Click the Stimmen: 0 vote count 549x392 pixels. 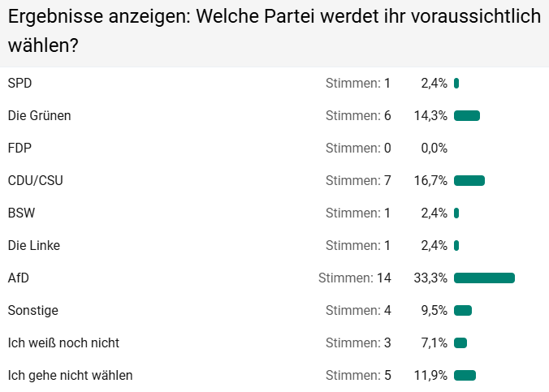pyautogui.click(x=358, y=148)
